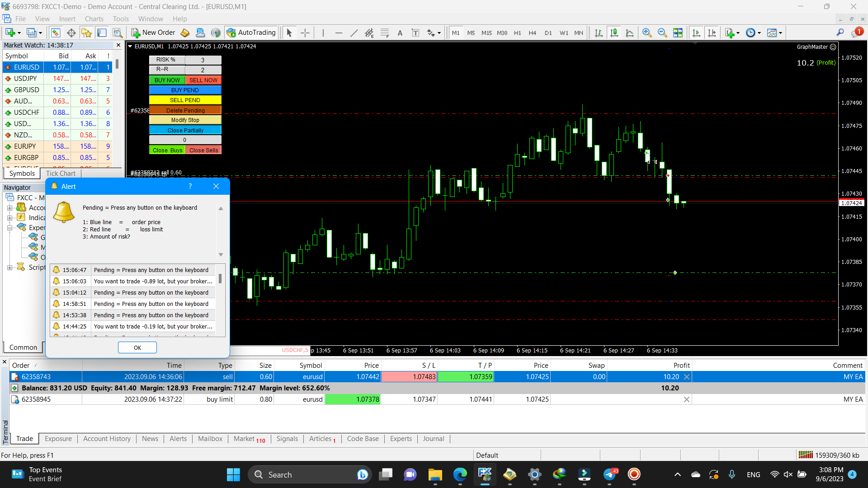This screenshot has width=868, height=488.
Task: Enable chart auto-scroll
Action: coord(697,33)
